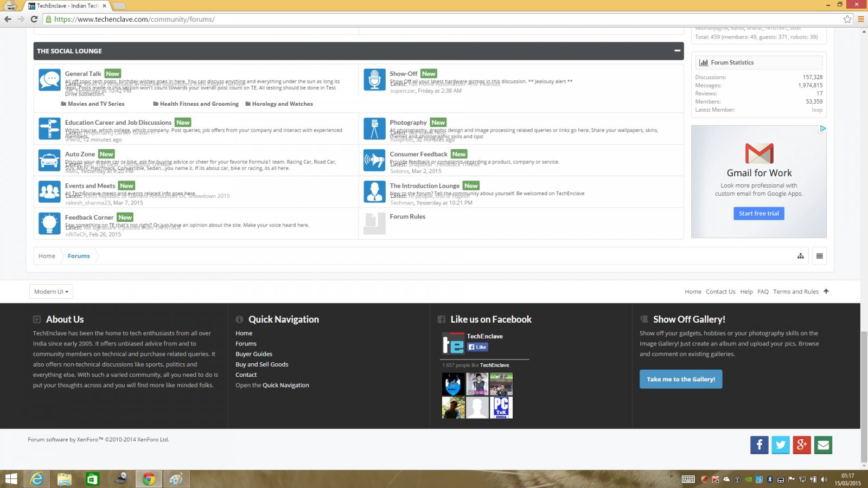Open the Feedback Corner forum title
Viewport: 868px width, 488px height.
tap(89, 217)
